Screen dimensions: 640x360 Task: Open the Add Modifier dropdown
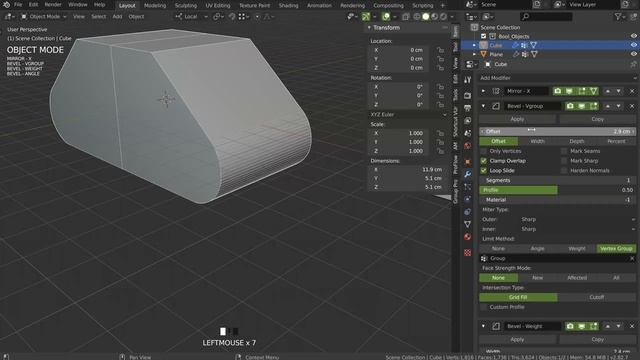point(558,78)
